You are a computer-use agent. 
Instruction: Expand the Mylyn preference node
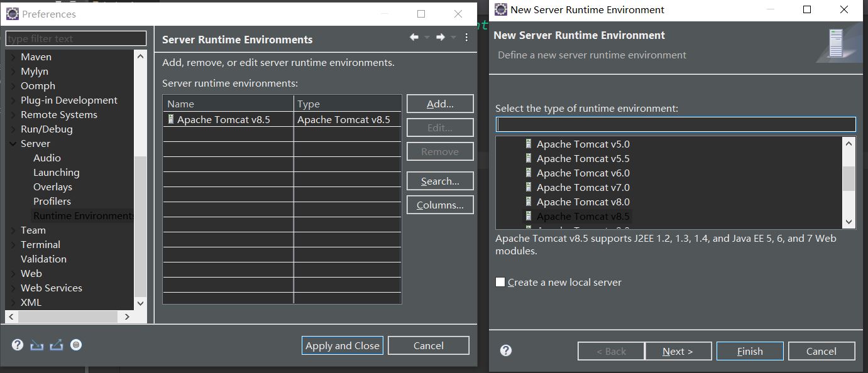14,72
